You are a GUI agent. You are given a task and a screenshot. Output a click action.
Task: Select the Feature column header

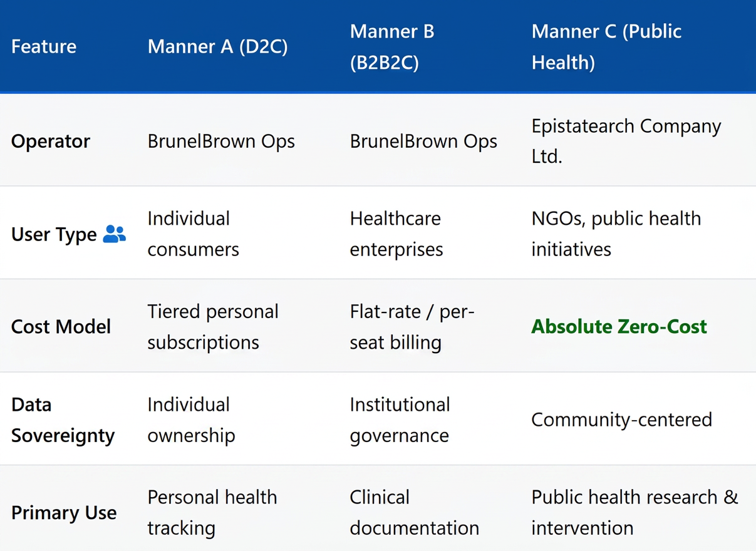[x=44, y=46]
